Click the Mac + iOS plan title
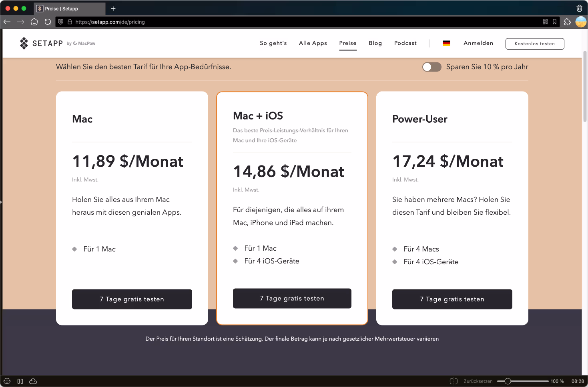 [258, 116]
